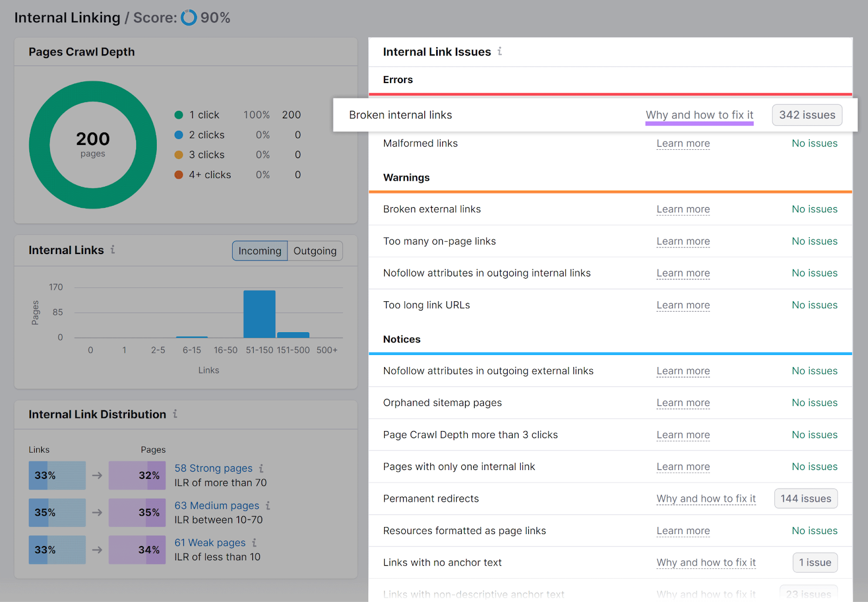Select the Incoming links toggle
The width and height of the screenshot is (868, 602).
click(259, 251)
